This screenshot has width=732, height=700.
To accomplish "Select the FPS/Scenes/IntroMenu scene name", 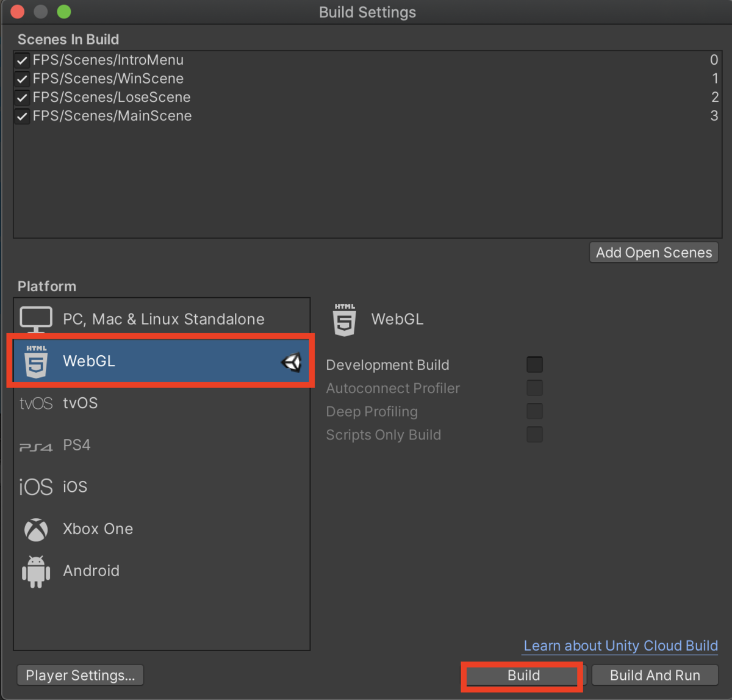I will coord(108,60).
